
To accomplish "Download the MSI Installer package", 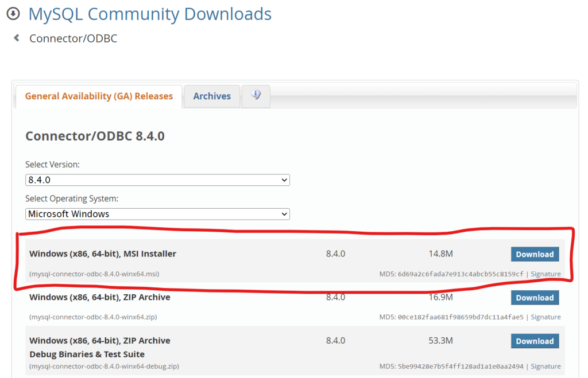I will click(535, 254).
